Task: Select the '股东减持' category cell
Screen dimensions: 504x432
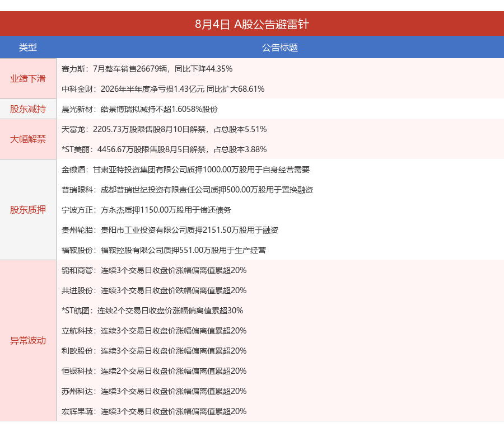Action: [x=28, y=109]
